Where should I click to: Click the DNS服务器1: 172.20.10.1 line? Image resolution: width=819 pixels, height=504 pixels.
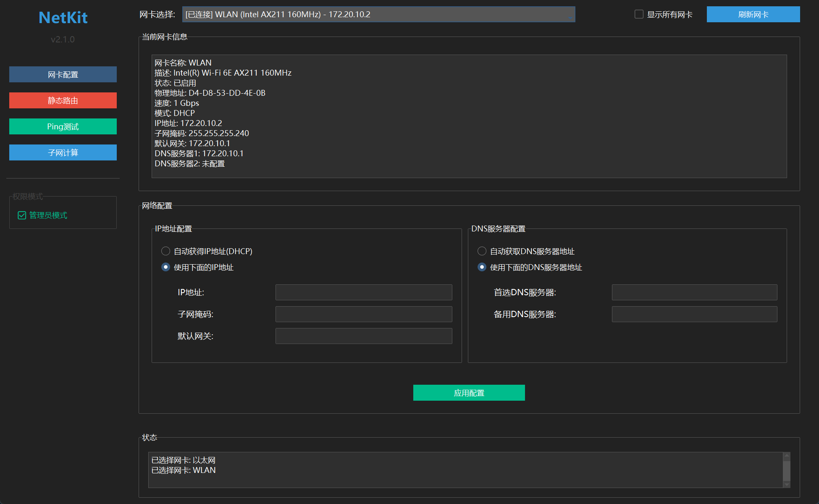click(199, 153)
